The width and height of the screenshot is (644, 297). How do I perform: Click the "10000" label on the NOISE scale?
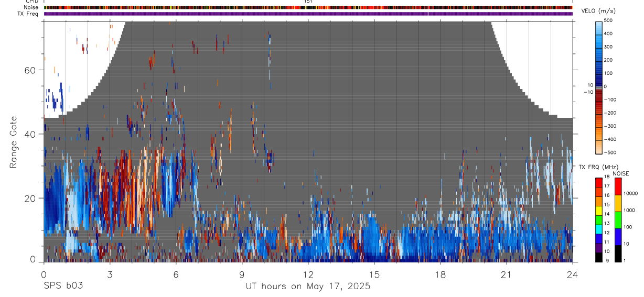(630, 193)
